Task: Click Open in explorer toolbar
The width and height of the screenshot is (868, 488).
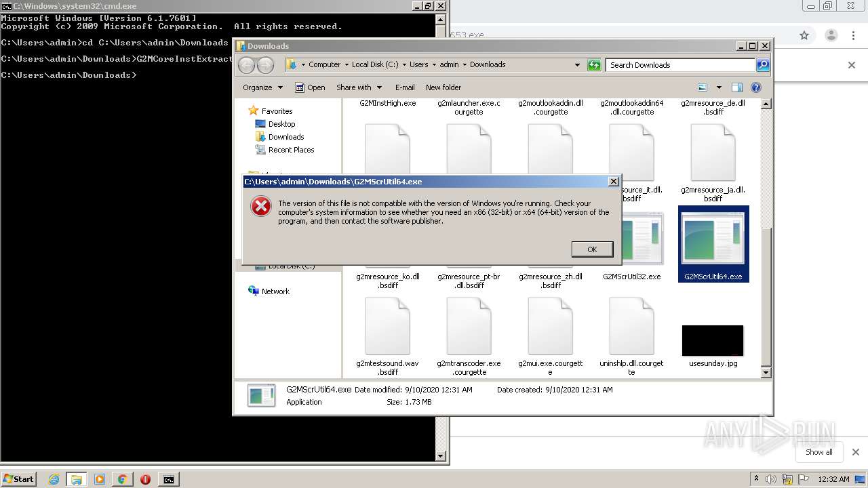Action: 310,87
